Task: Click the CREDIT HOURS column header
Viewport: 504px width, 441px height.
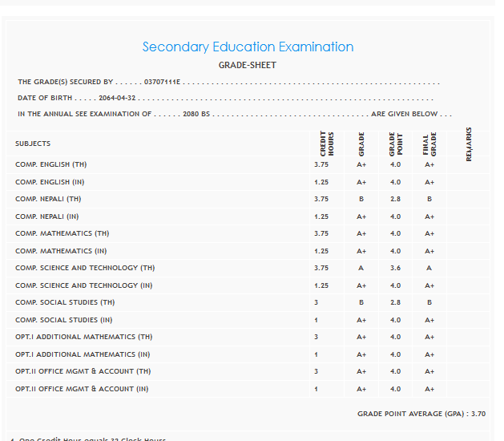Action: [326, 144]
